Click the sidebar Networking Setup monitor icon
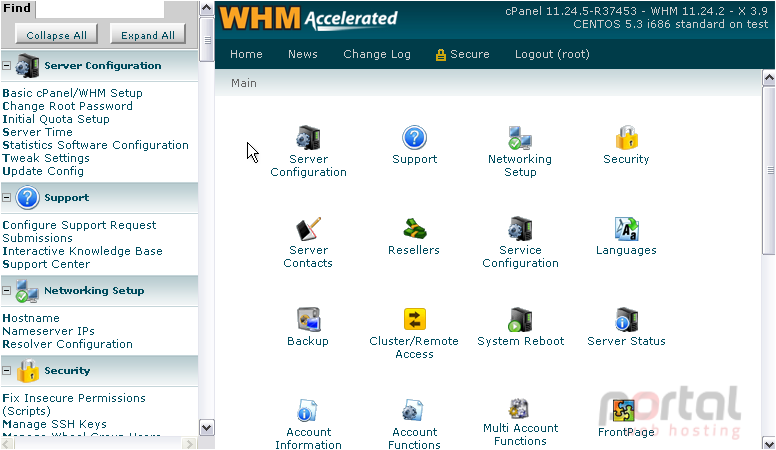This screenshot has width=776, height=450. [27, 291]
